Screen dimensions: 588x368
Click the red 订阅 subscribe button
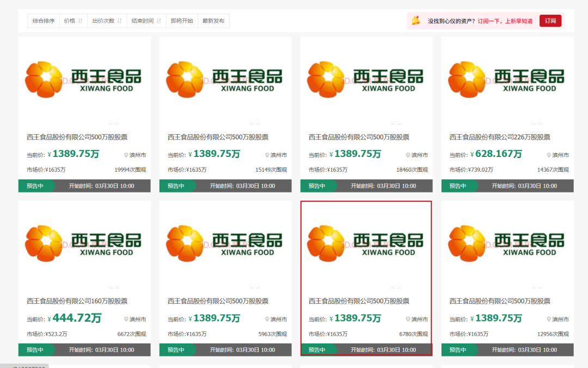point(550,20)
